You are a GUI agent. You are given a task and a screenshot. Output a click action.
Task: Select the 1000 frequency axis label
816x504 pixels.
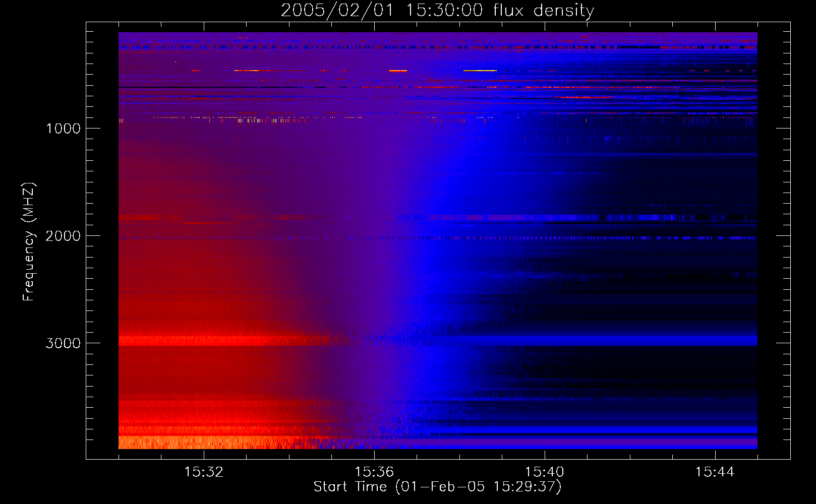63,129
